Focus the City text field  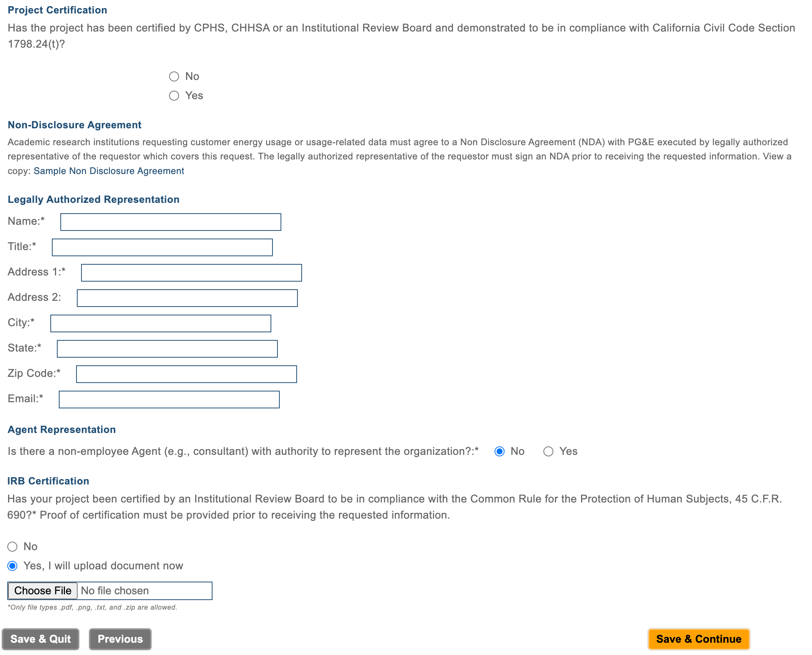click(161, 323)
